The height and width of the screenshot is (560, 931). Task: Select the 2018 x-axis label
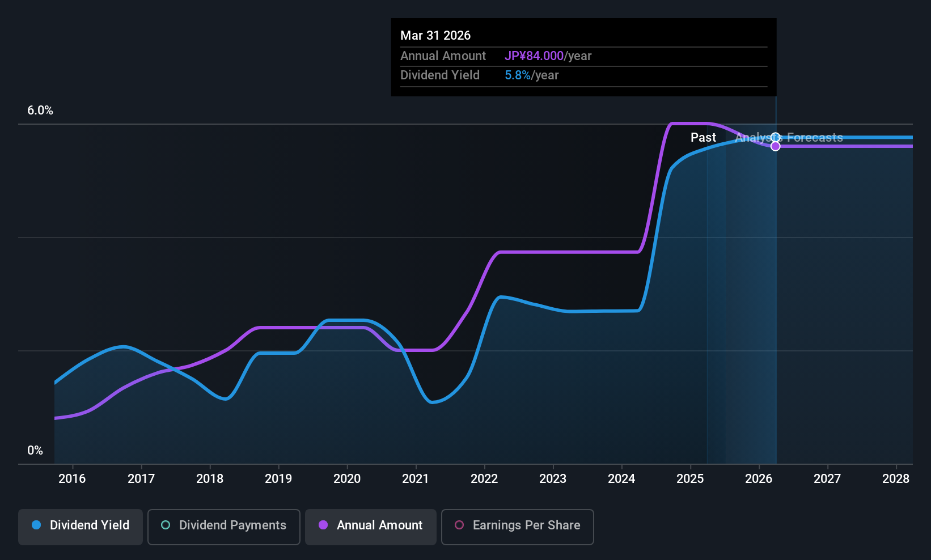click(210, 479)
